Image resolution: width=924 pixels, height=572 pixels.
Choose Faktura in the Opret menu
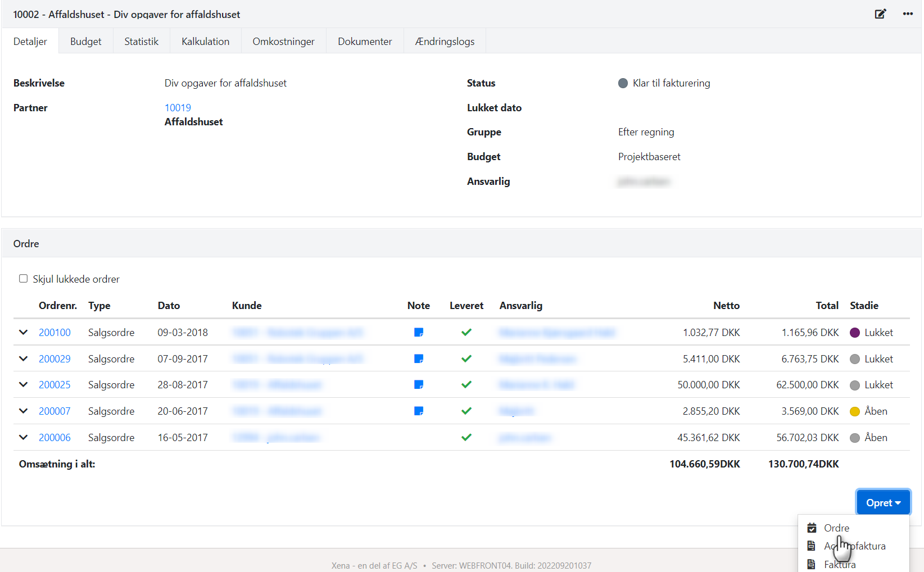click(840, 565)
